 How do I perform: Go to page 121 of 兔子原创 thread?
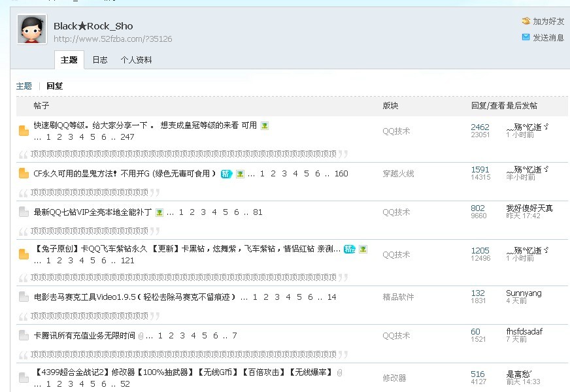click(127, 261)
